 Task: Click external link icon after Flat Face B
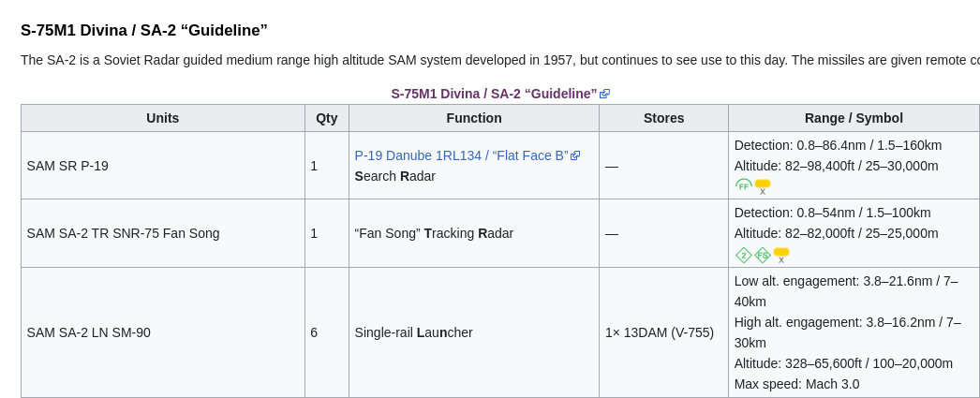point(575,155)
